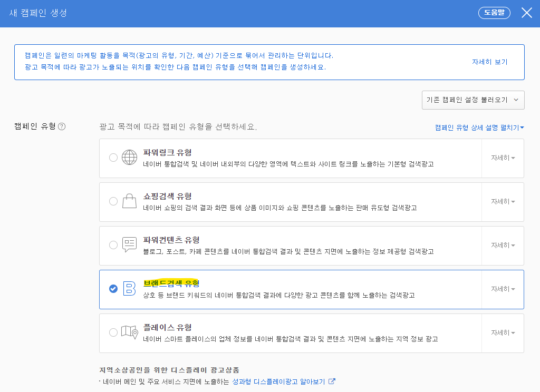Select the 파워컨텐츠 유형 radio button
The height and width of the screenshot is (392, 540).
pyautogui.click(x=113, y=245)
